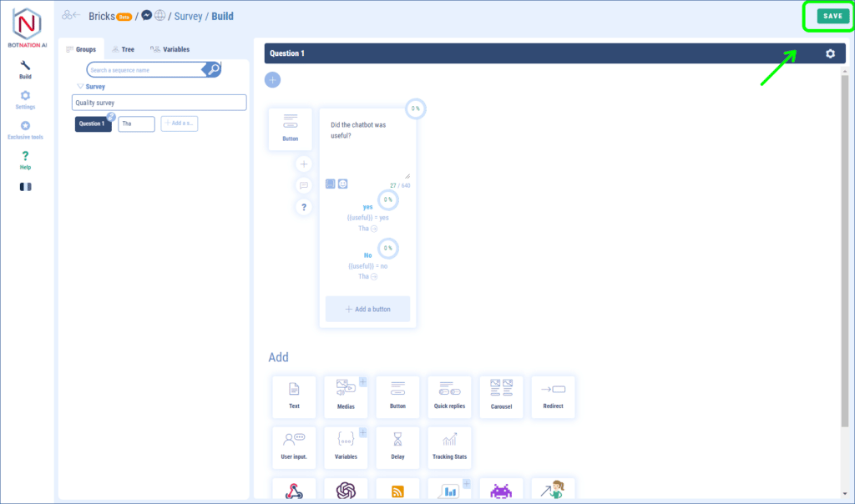Add a Redirect element
The width and height of the screenshot is (855, 504).
(x=553, y=396)
